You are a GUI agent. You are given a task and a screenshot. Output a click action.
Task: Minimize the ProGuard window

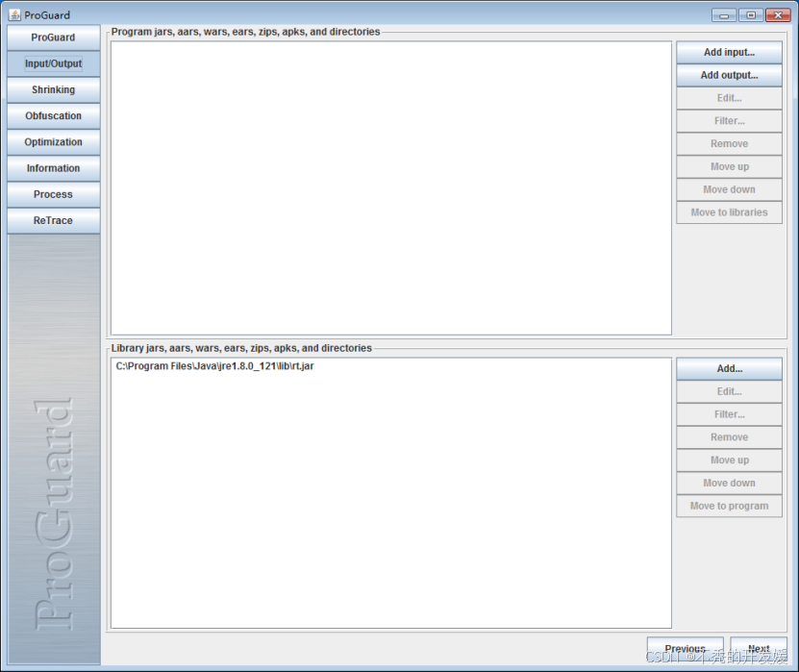pos(724,15)
